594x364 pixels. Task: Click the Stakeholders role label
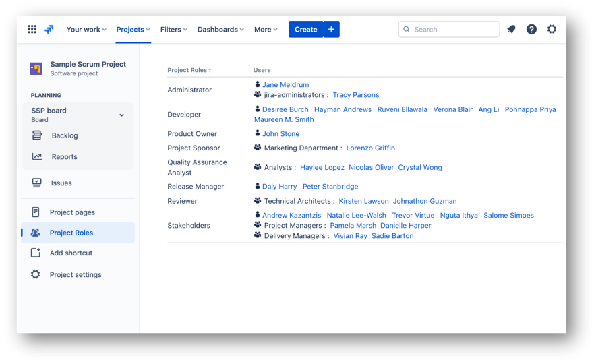[x=189, y=225]
